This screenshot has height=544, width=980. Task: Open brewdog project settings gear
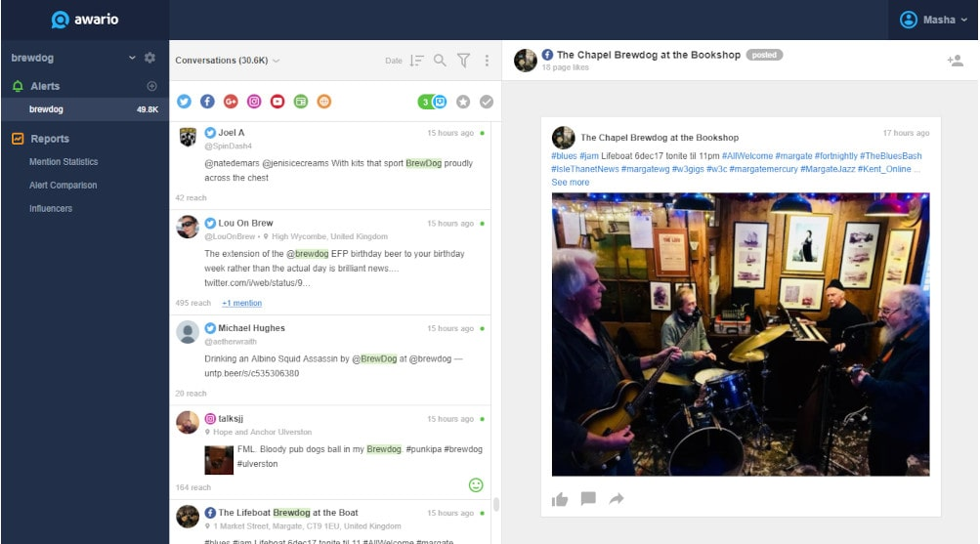click(x=150, y=58)
